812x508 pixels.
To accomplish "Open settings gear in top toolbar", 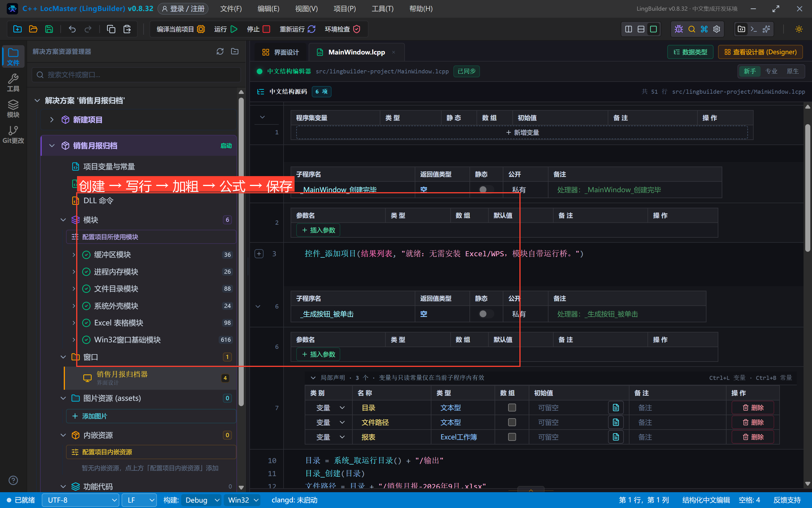I will coord(717,29).
